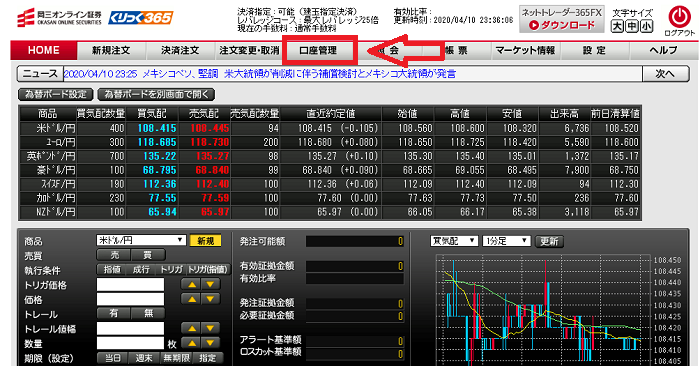Click the red Logout power icon
The image size is (700, 366).
point(679,17)
